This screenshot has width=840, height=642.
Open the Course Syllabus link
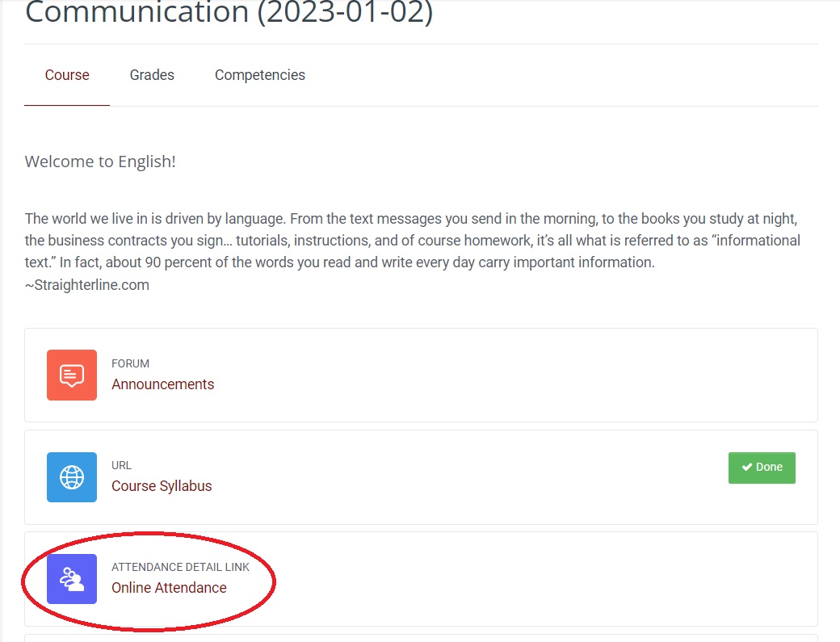[x=162, y=486]
